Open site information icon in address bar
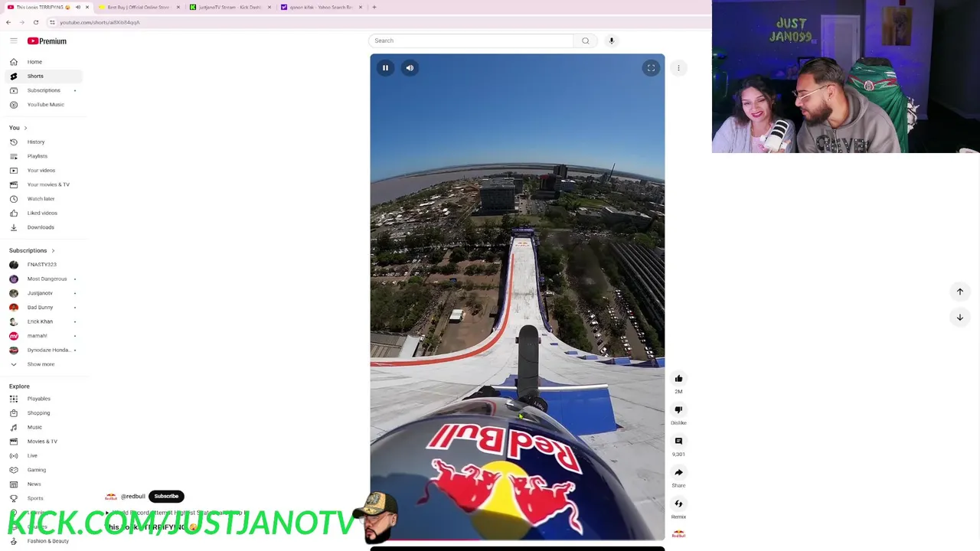 tap(52, 22)
